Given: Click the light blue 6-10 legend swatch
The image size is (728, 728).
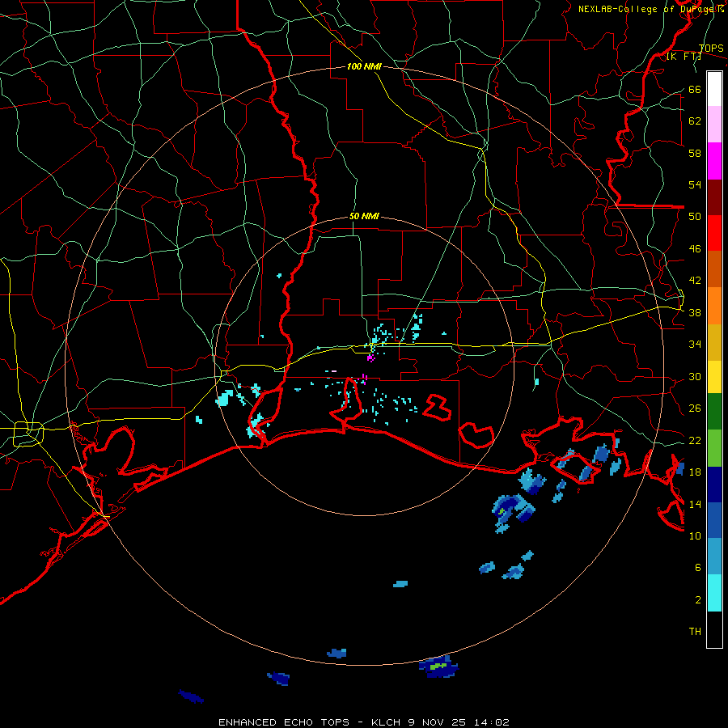Looking at the screenshot, I should click(x=714, y=557).
